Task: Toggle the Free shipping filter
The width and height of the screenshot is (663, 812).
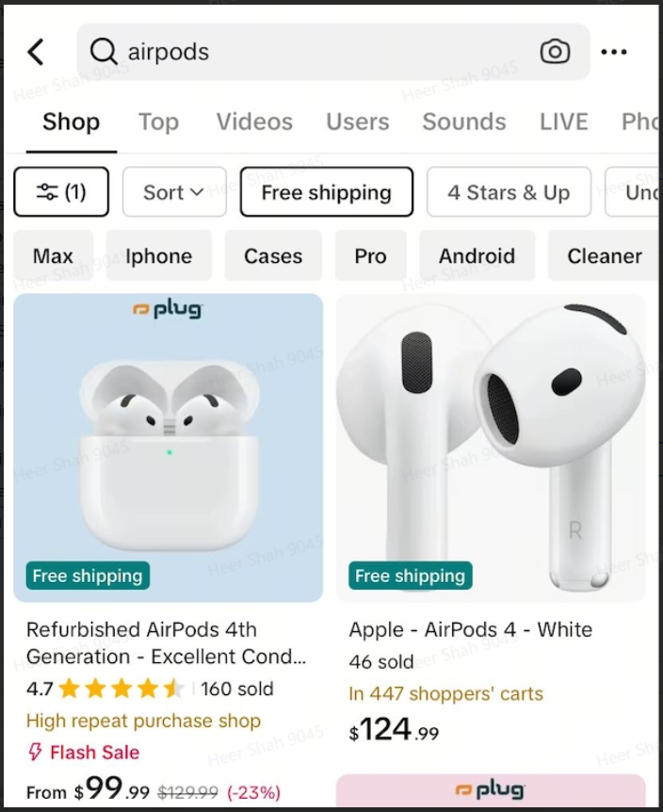Action: [326, 192]
